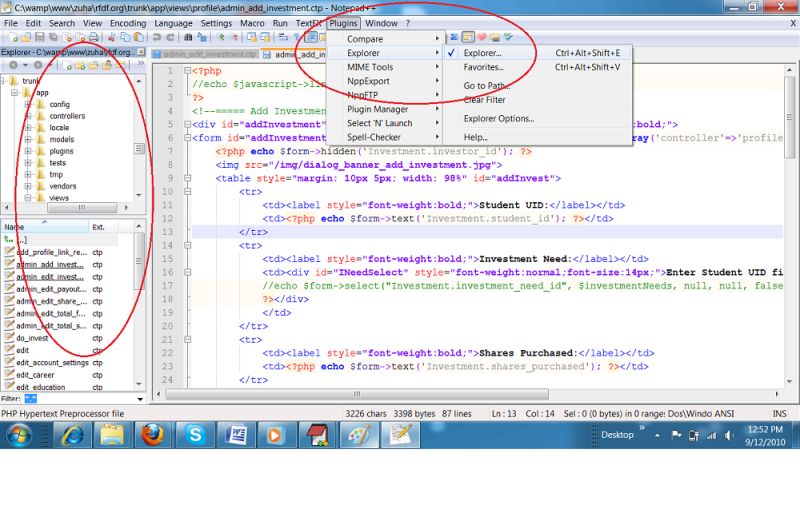This screenshot has width=800, height=505.
Task: Open Internet Explorer from the taskbar
Action: pyautogui.click(x=72, y=435)
